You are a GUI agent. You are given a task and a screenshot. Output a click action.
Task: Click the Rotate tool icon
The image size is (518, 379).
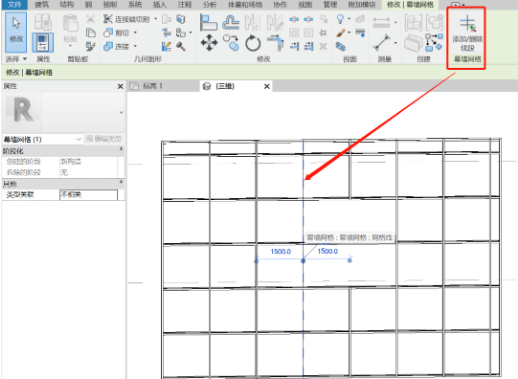click(x=253, y=43)
